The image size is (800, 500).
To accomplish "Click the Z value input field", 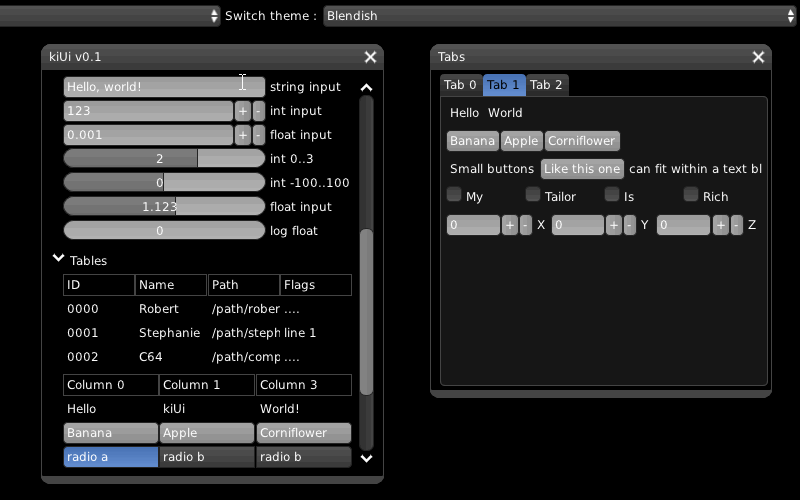I will point(684,225).
